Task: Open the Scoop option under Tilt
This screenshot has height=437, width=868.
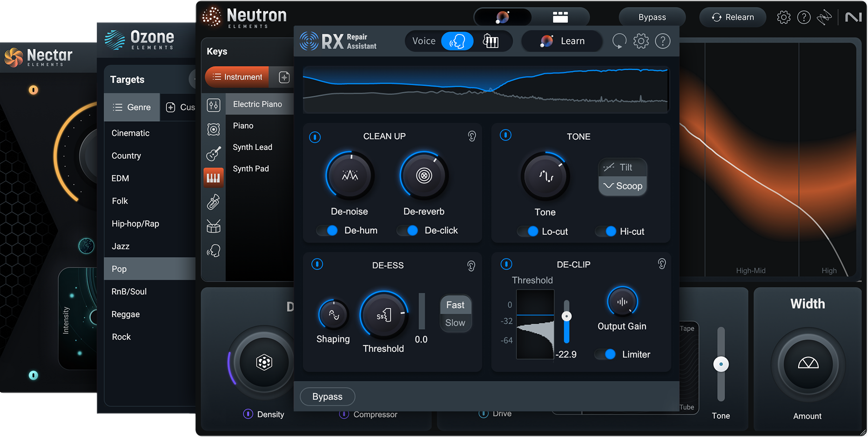Action: [622, 185]
